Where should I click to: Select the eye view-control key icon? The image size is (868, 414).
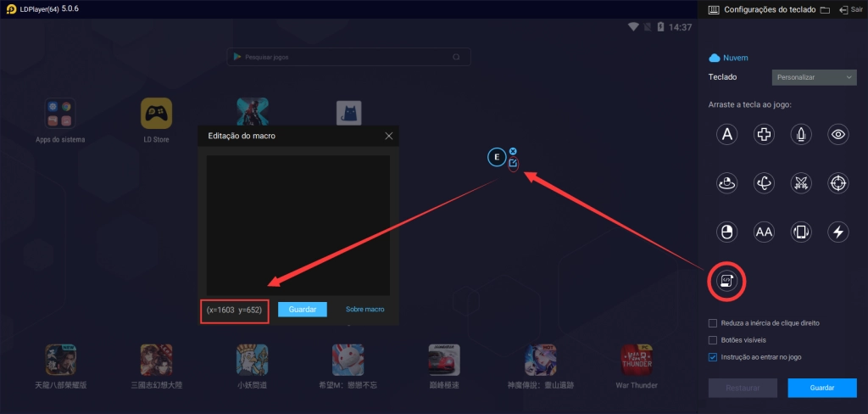(x=838, y=134)
